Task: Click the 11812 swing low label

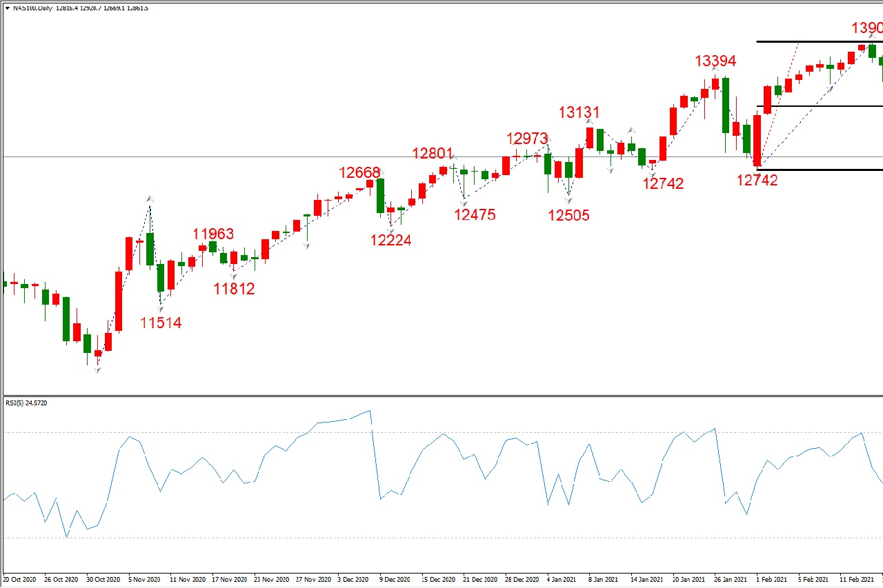Action: point(234,289)
